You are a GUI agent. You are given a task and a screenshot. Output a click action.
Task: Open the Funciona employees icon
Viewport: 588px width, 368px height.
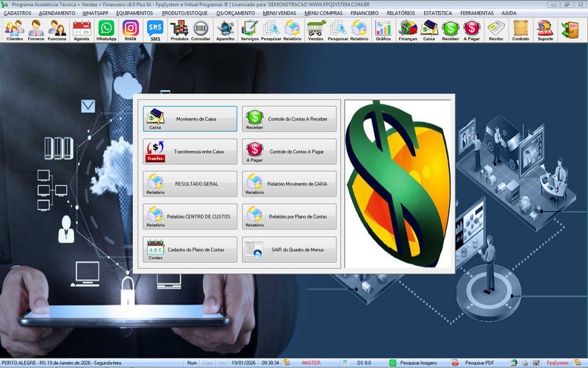pyautogui.click(x=57, y=30)
